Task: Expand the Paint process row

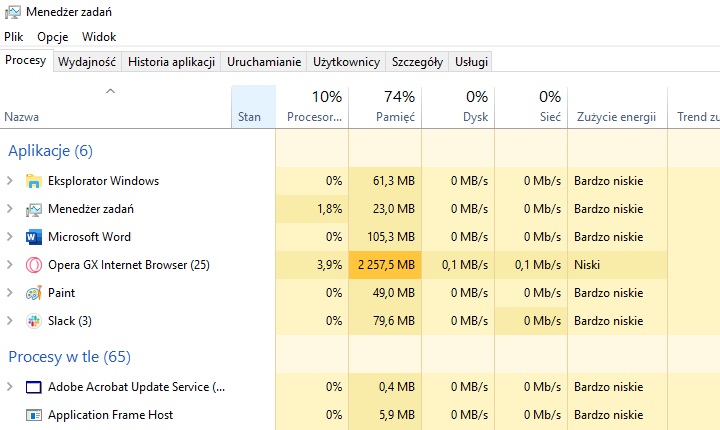Action: [10, 293]
